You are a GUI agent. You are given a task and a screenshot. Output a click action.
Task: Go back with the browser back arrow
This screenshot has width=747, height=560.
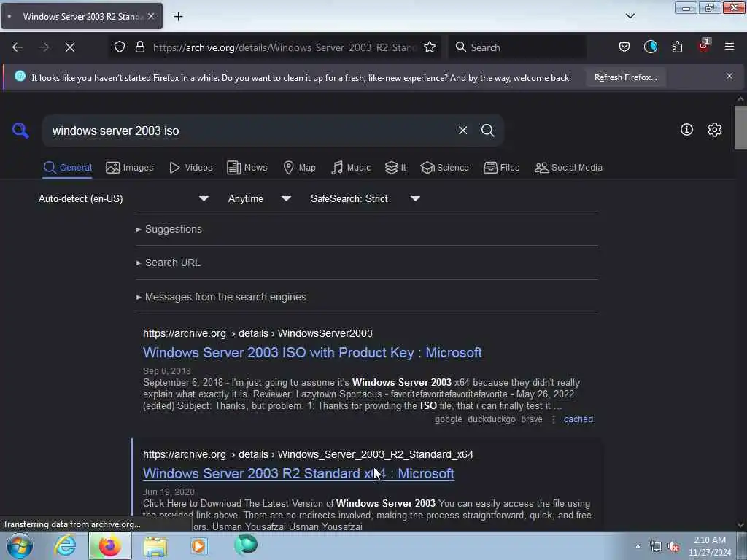tap(18, 47)
